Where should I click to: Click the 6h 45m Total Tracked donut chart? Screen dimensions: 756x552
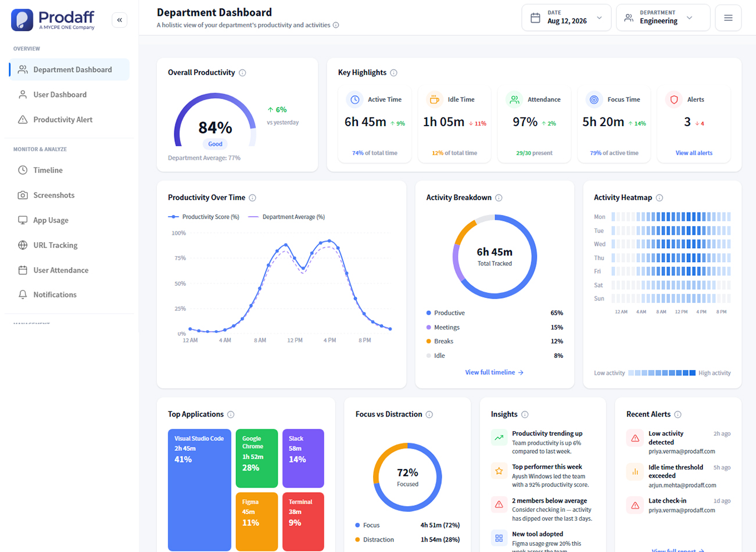pyautogui.click(x=495, y=257)
